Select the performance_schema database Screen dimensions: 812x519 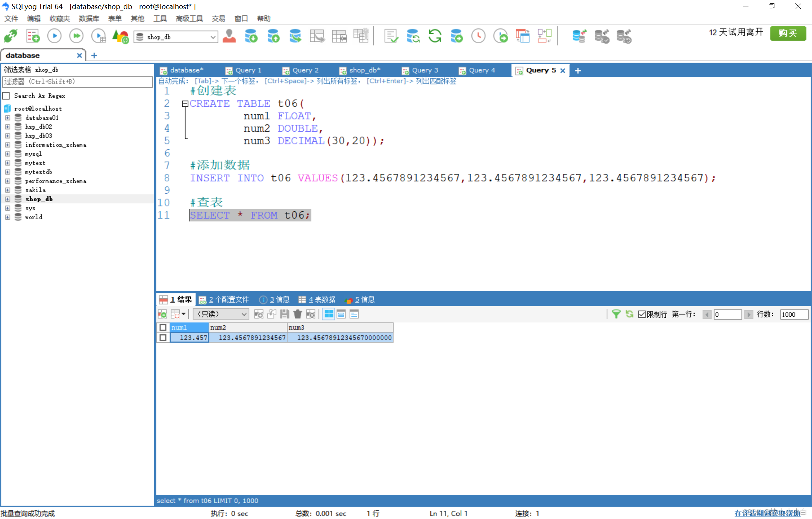[56, 181]
